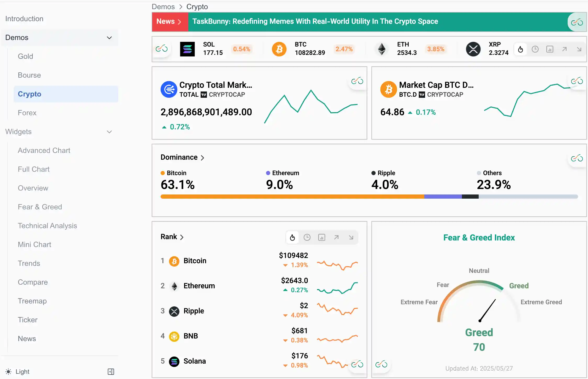Click the bar chart icon in ticker bar
The height and width of the screenshot is (379, 588).
tap(550, 49)
